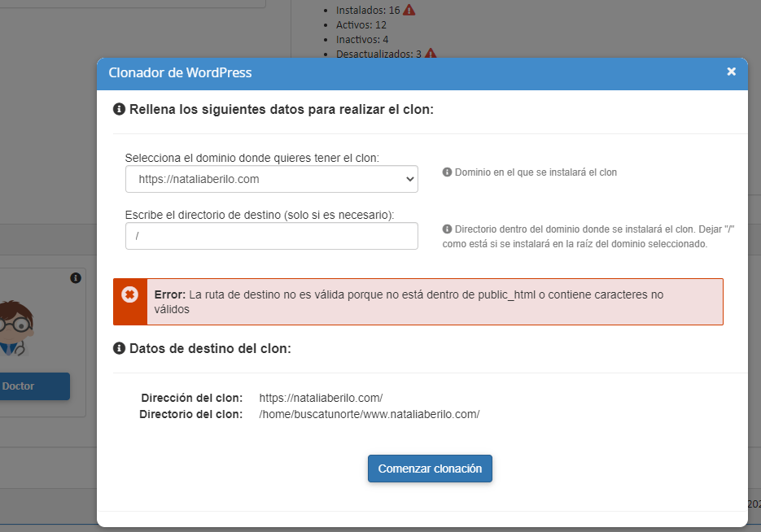Click the 'Clonador de WordPress' dialog title
This screenshot has height=532, width=761.
point(180,72)
